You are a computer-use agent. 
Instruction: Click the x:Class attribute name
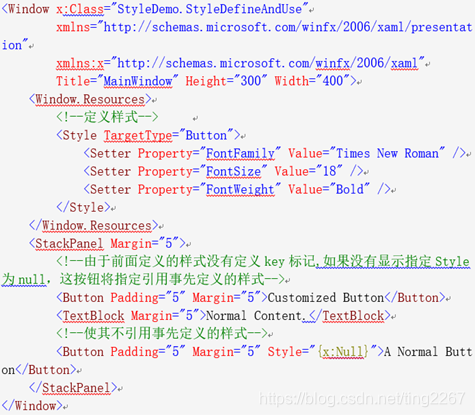(80, 9)
